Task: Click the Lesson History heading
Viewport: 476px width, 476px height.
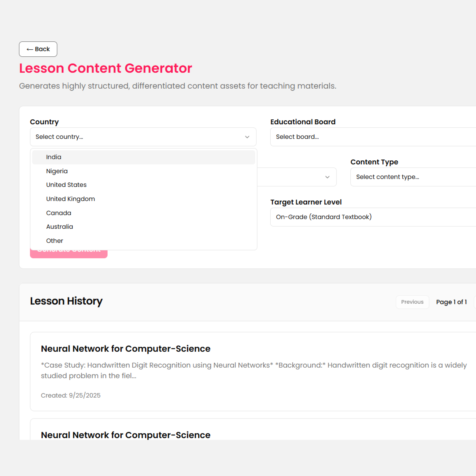Action: pos(66,301)
